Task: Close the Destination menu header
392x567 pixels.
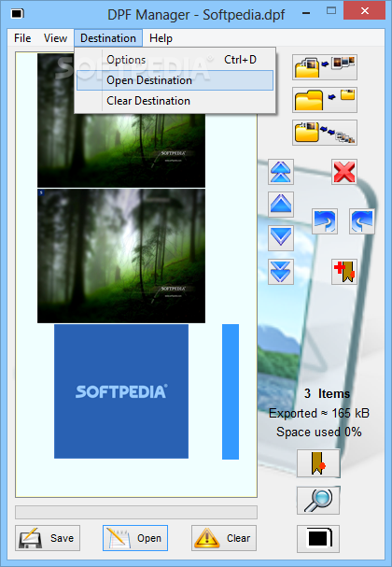Action: tap(108, 38)
